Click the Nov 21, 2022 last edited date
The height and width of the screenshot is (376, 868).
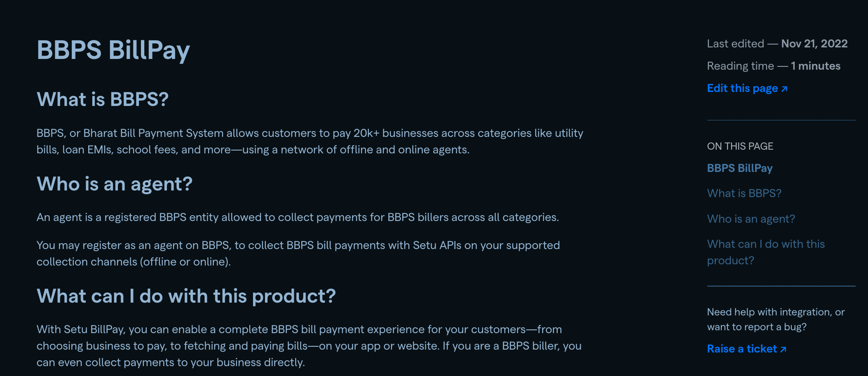pos(814,44)
